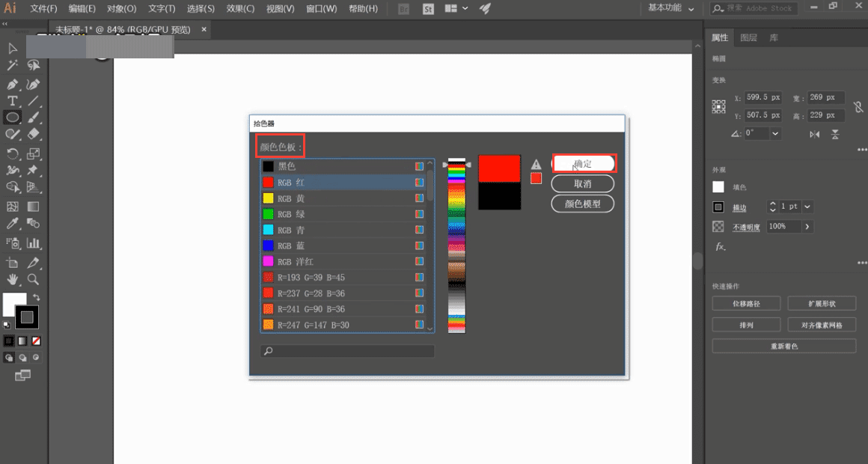Click the 取消 button
This screenshot has height=464, width=868.
(582, 184)
